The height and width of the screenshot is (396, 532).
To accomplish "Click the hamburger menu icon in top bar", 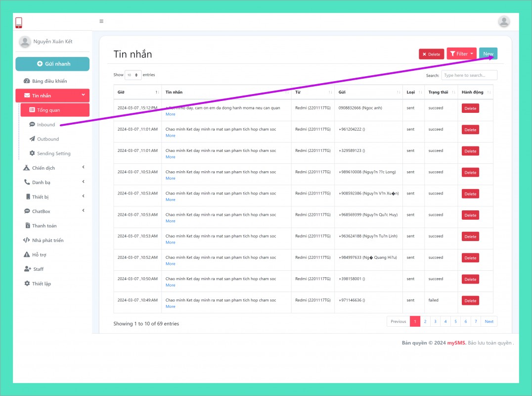I will click(x=101, y=21).
